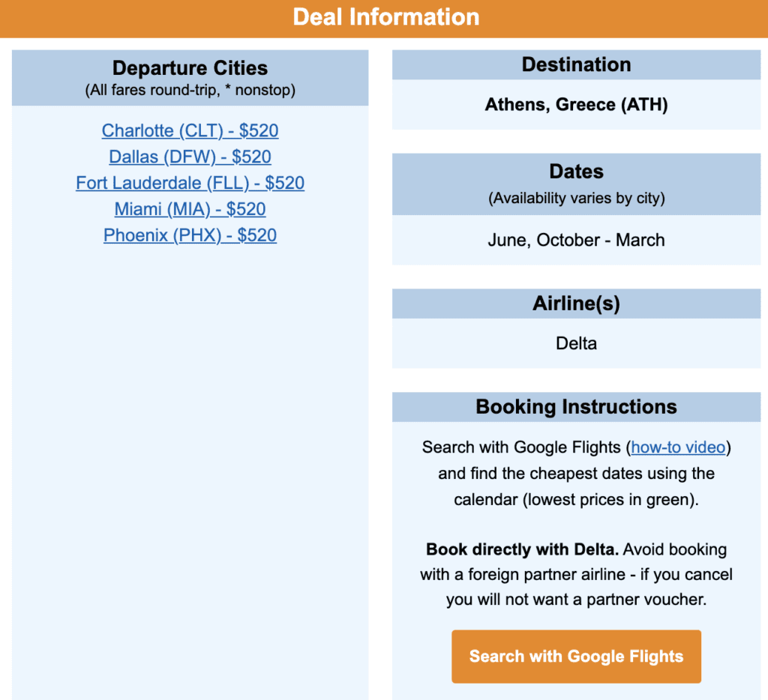Click the Destination section heading
The height and width of the screenshot is (700, 768).
[x=576, y=64]
